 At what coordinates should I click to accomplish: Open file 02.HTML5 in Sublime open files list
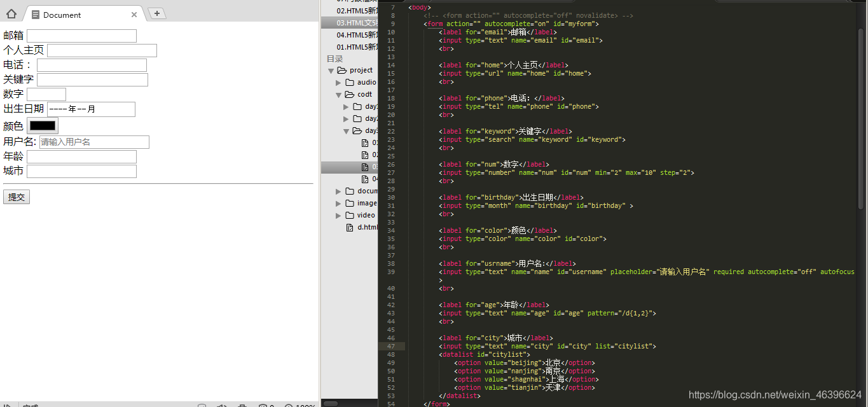(x=357, y=11)
